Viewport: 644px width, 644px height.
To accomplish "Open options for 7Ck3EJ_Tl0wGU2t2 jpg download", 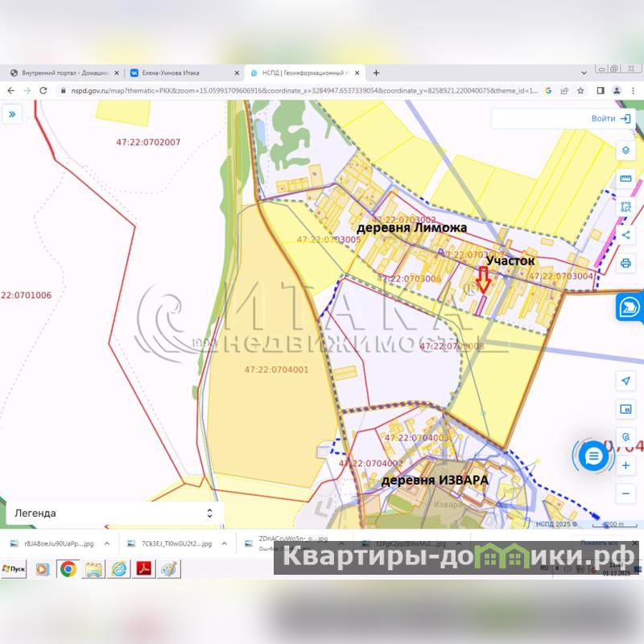I will [x=224, y=543].
